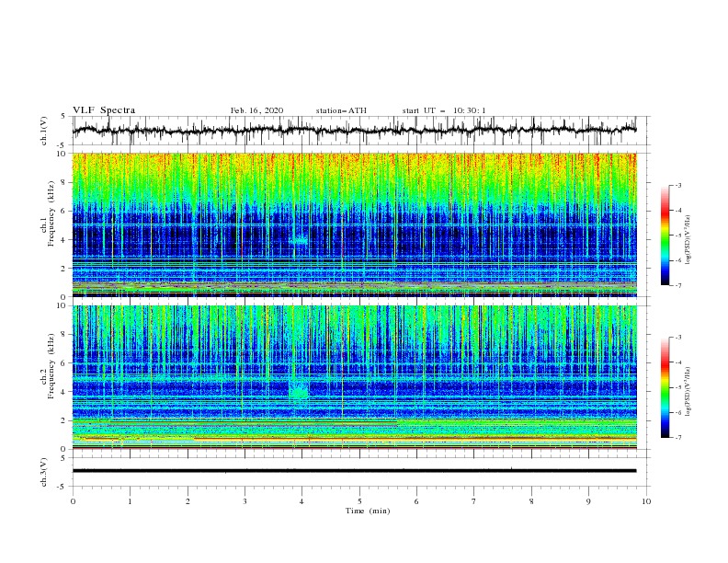
Task: Select the date text "Feb. 16, 2020"
Action: (256, 110)
